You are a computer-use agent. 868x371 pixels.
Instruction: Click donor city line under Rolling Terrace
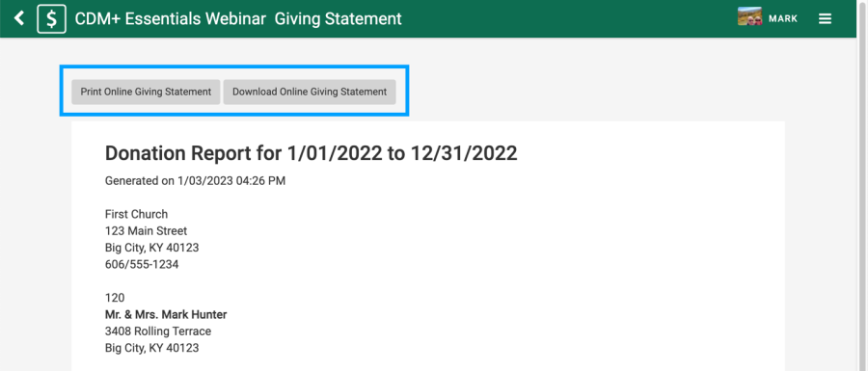coord(151,348)
